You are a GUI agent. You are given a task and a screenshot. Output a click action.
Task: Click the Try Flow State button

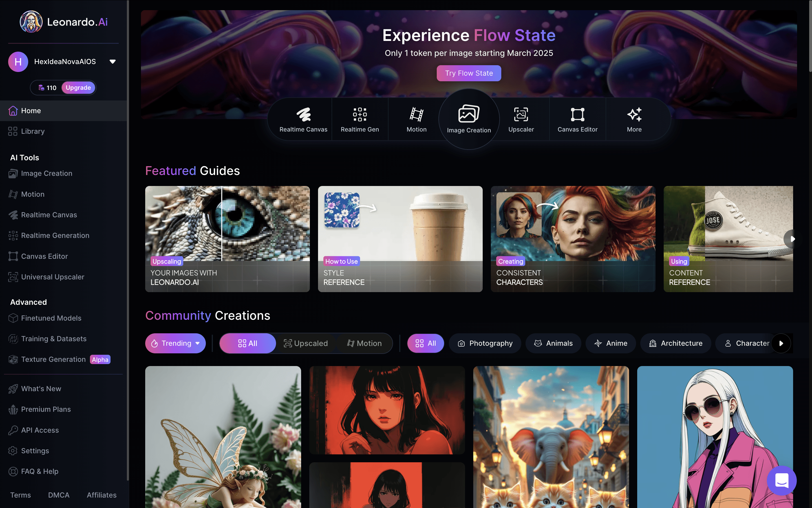pos(469,73)
